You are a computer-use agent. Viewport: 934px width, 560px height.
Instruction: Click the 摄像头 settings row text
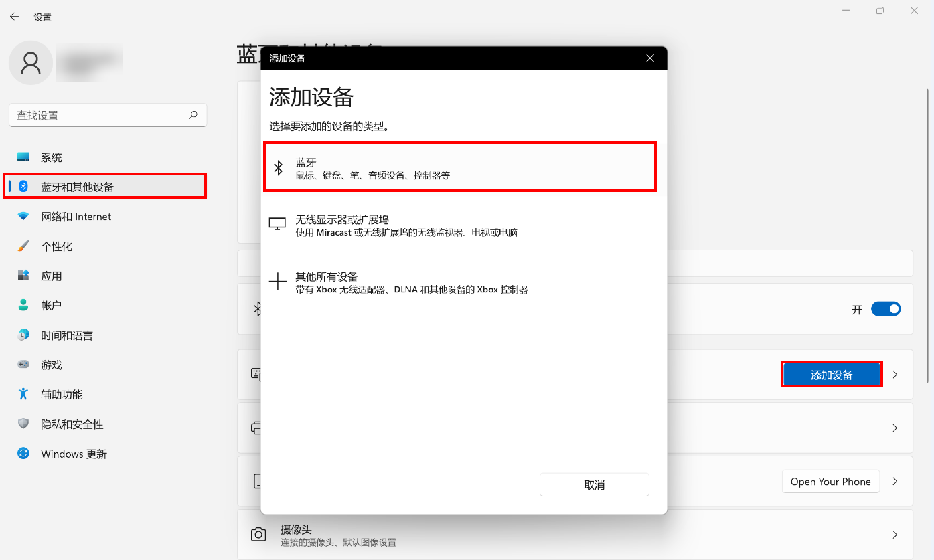pos(339,535)
